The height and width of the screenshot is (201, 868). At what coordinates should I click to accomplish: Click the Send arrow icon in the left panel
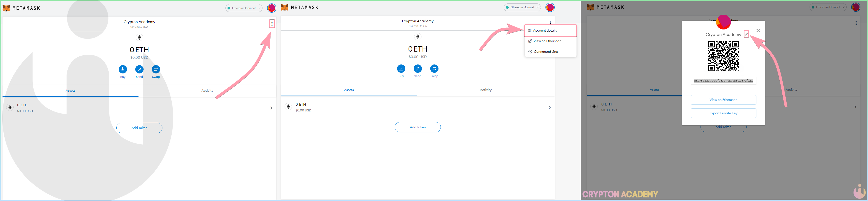[x=139, y=69]
